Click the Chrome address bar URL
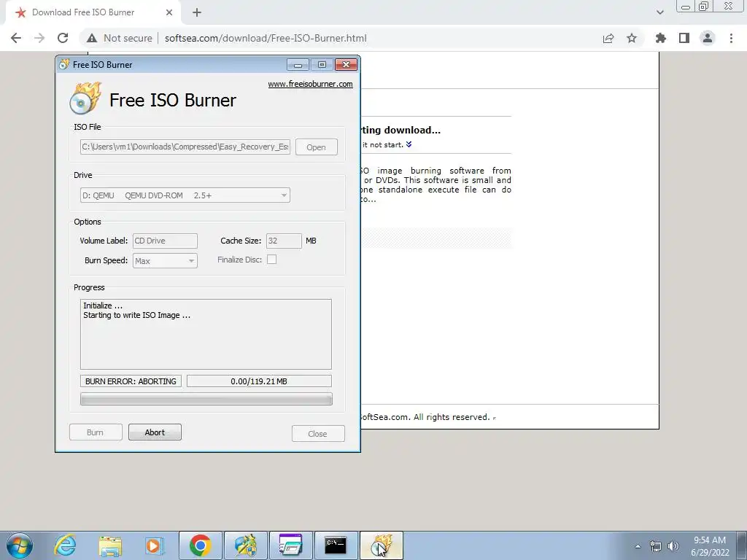The image size is (747, 560). point(266,38)
